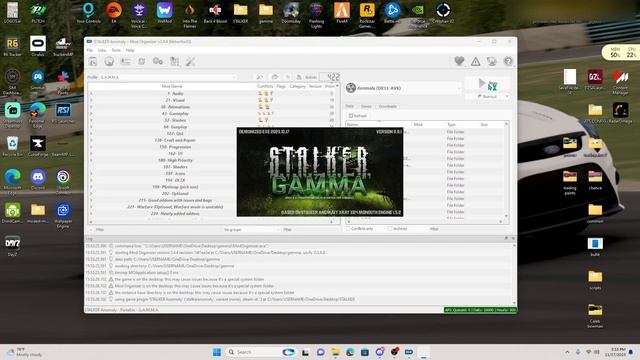Switch to the Data tab
This screenshot has width=640, height=360.
tap(350, 106)
